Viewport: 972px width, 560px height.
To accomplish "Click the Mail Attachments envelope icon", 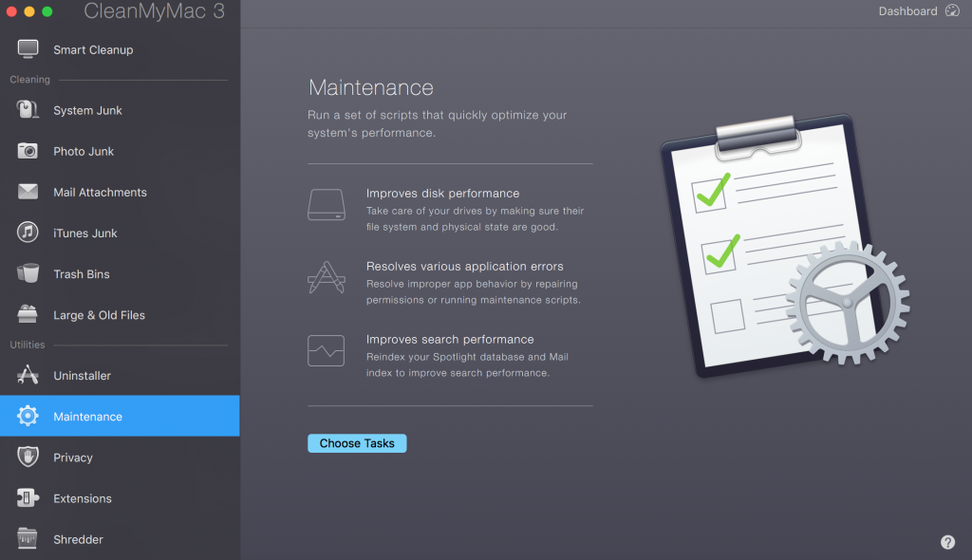I will [28, 192].
